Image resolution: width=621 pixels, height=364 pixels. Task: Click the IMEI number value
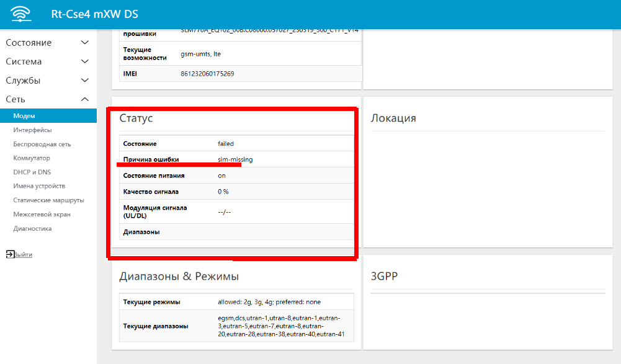click(207, 74)
